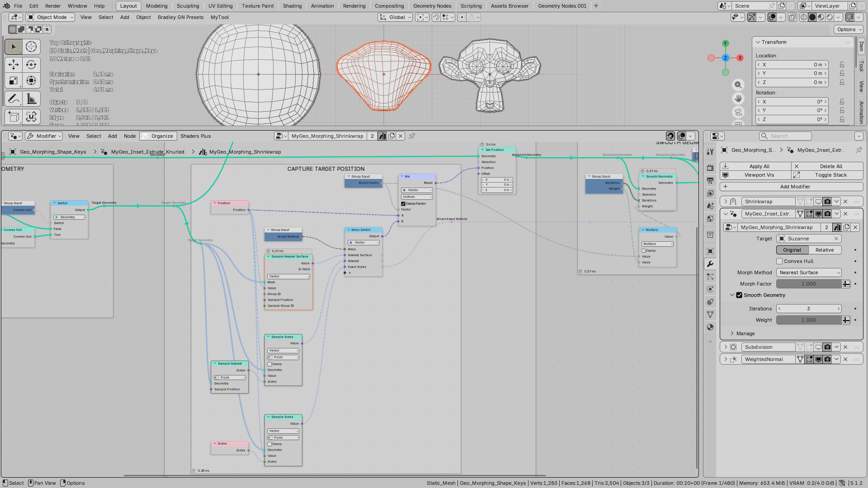Enable the Convex Hull checkbox
The image size is (868, 488).
779,261
